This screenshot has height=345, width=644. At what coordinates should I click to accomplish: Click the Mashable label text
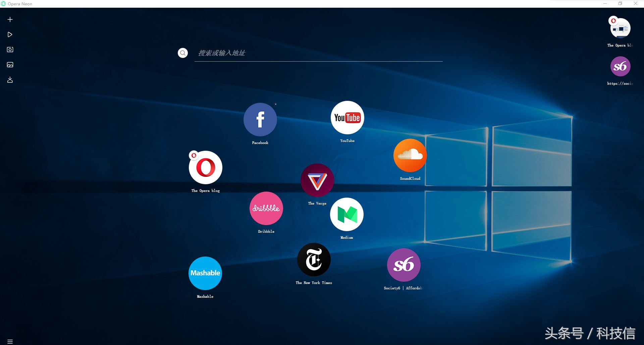(205, 296)
